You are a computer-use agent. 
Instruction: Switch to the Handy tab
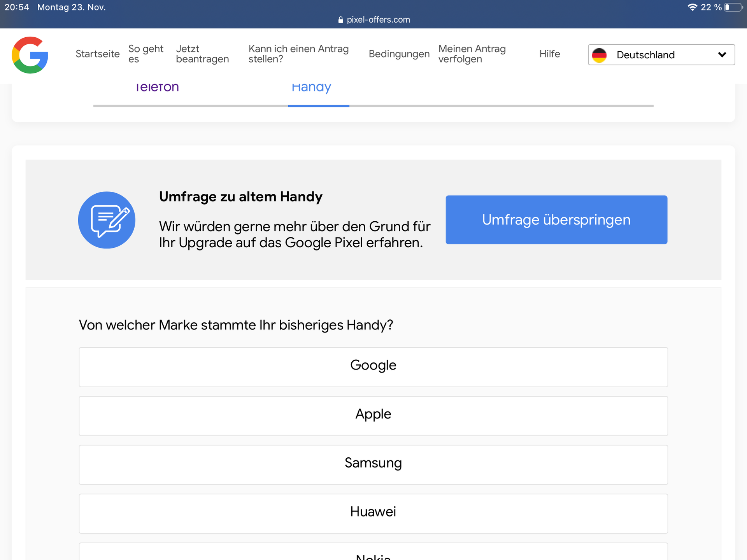click(x=311, y=87)
